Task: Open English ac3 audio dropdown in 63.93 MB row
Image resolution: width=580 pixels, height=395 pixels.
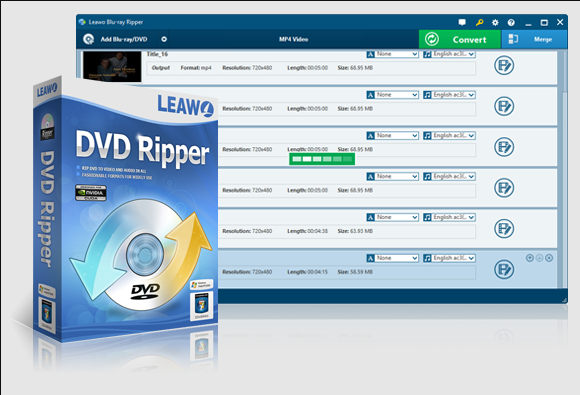Action: (453, 217)
